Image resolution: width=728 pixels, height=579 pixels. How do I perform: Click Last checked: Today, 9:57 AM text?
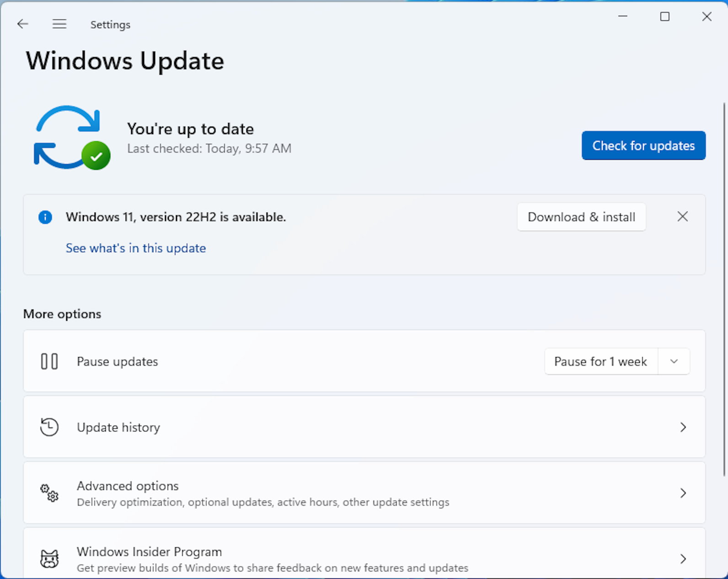pos(209,149)
